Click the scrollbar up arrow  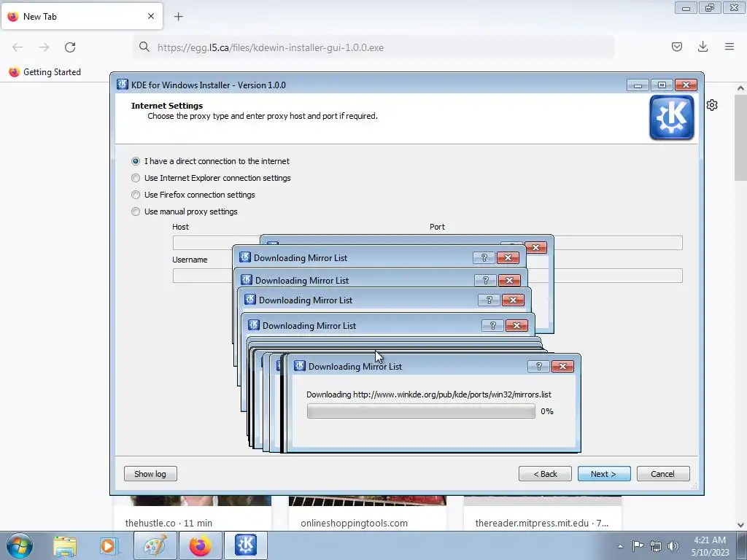pos(740,88)
